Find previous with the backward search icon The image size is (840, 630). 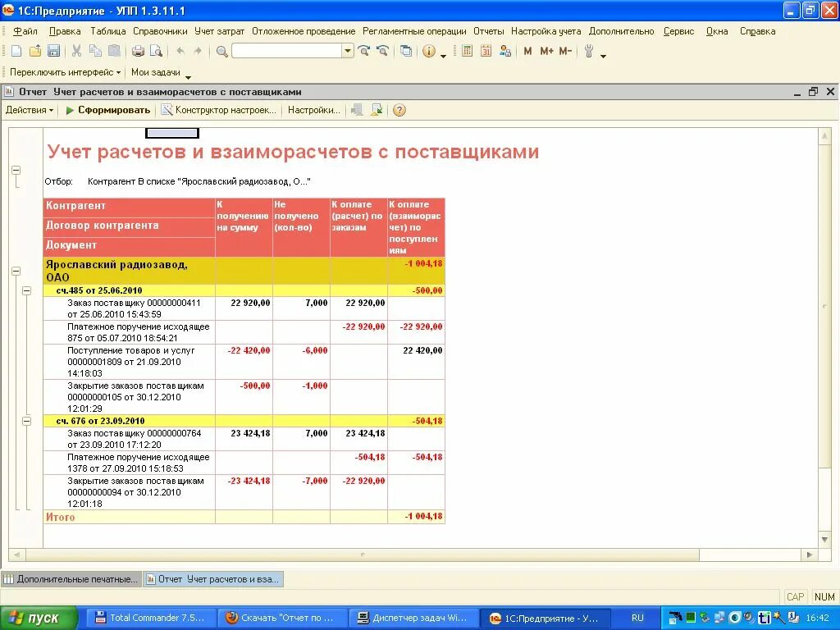point(382,52)
